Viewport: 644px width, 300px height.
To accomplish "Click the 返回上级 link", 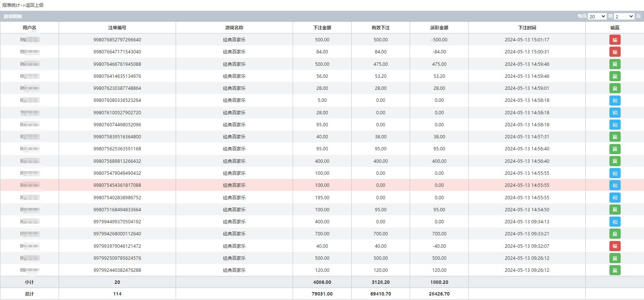I will [x=35, y=5].
